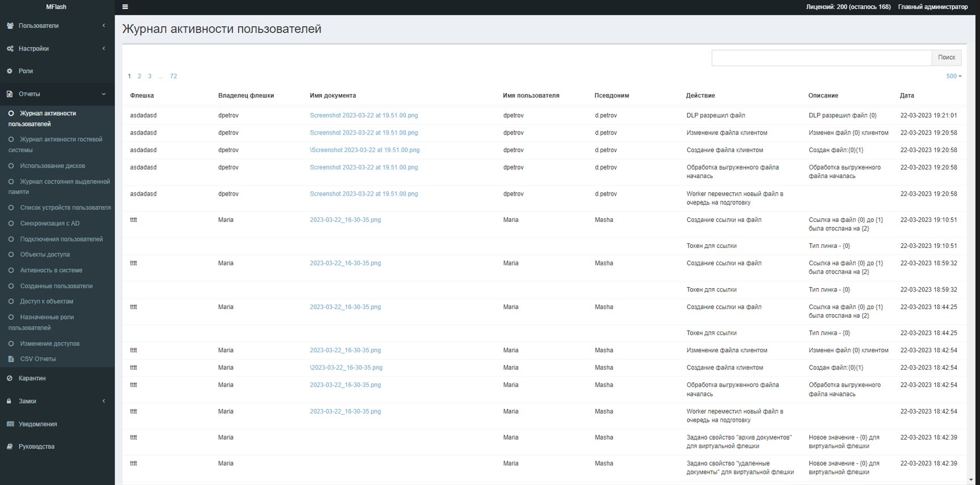Screen dimensions: 980x485
Task: Click the Роли cog icon
Action: (10, 71)
